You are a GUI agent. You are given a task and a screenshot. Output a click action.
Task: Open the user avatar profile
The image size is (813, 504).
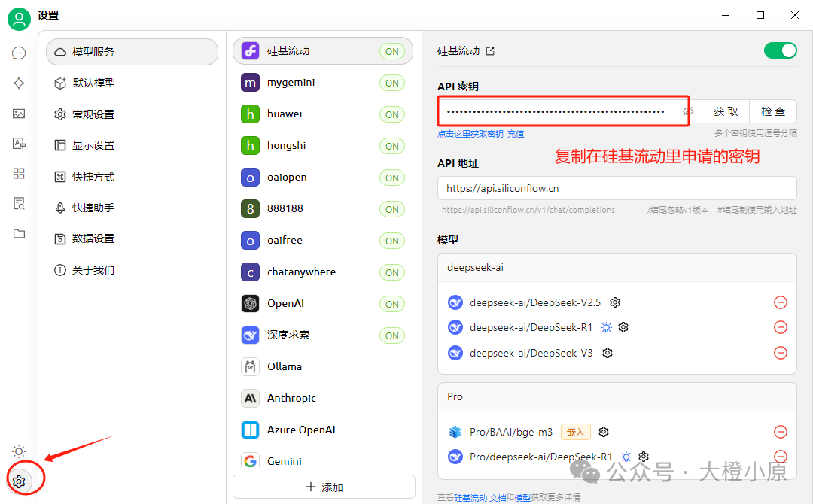(x=19, y=19)
